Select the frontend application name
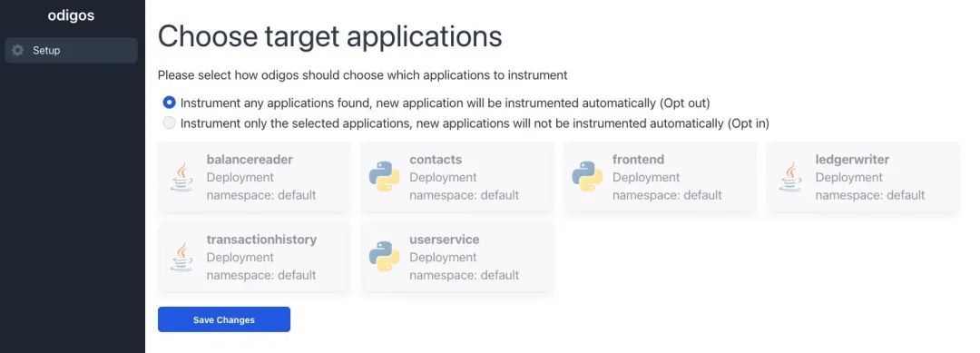The image size is (980, 353). click(x=638, y=160)
